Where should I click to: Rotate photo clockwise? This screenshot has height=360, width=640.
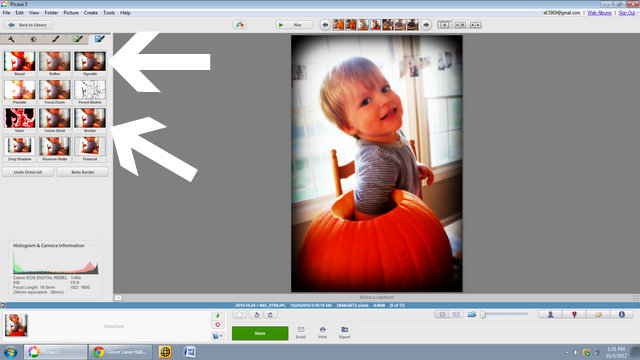270,315
